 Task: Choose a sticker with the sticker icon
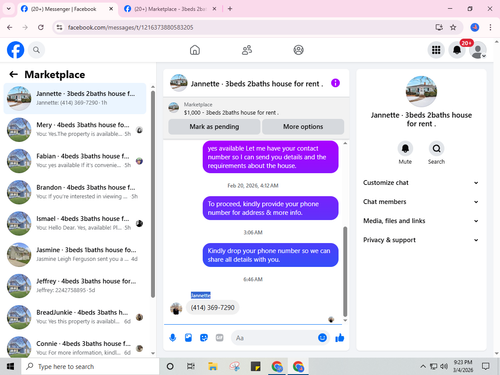pyautogui.click(x=204, y=338)
